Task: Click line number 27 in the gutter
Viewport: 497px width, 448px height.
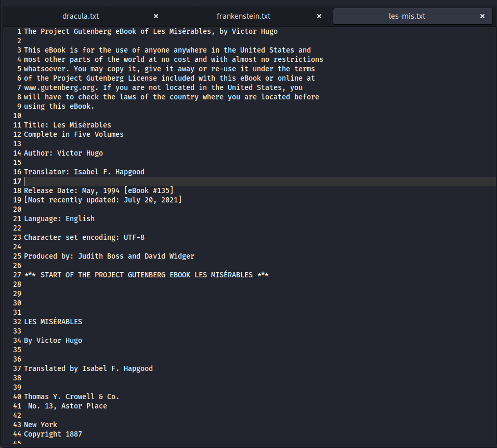Action: (x=17, y=275)
